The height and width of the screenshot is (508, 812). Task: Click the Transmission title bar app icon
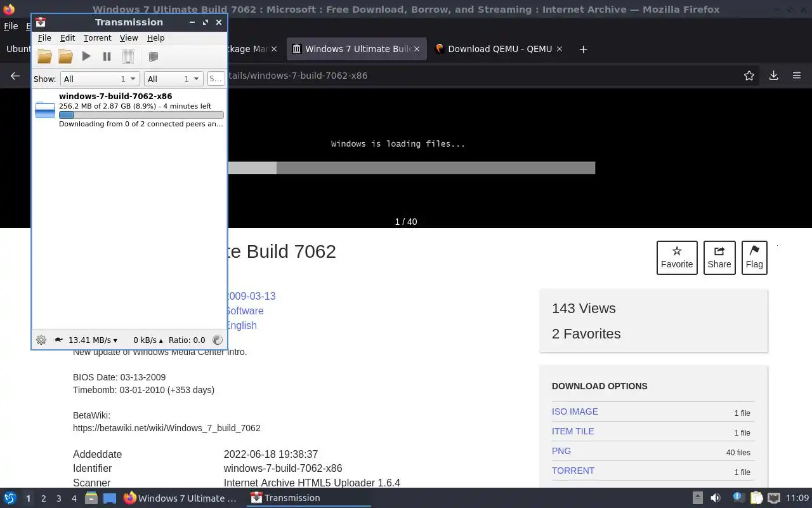click(41, 22)
